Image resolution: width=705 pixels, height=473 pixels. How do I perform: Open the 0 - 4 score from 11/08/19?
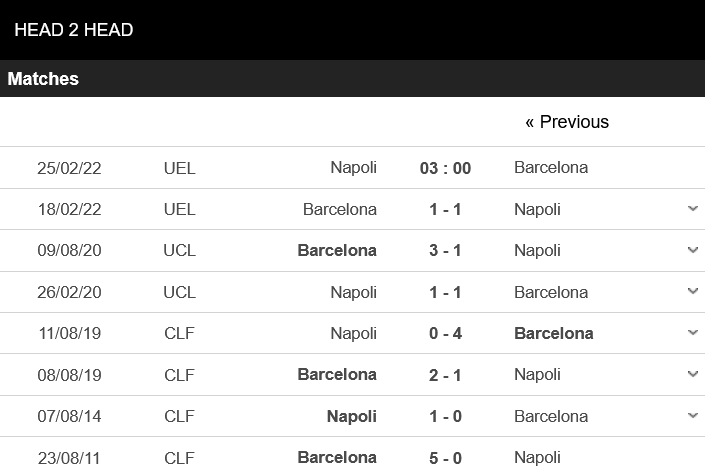(445, 334)
